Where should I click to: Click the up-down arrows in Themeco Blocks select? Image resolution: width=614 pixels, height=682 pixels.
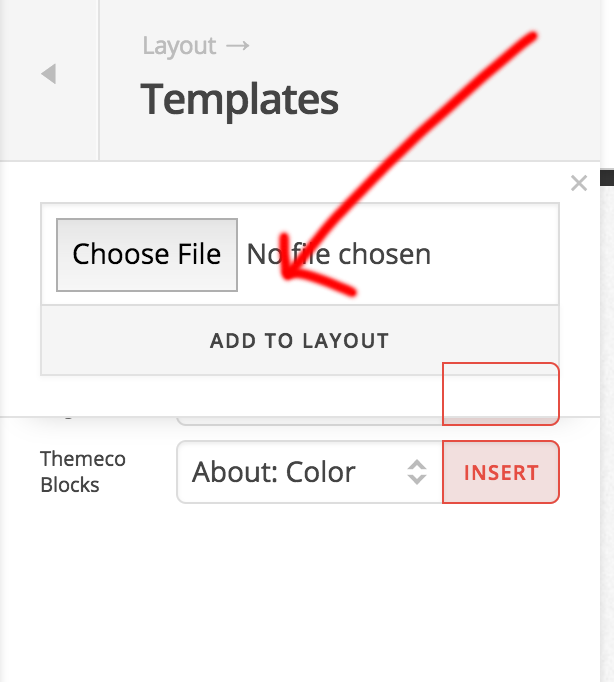[417, 472]
